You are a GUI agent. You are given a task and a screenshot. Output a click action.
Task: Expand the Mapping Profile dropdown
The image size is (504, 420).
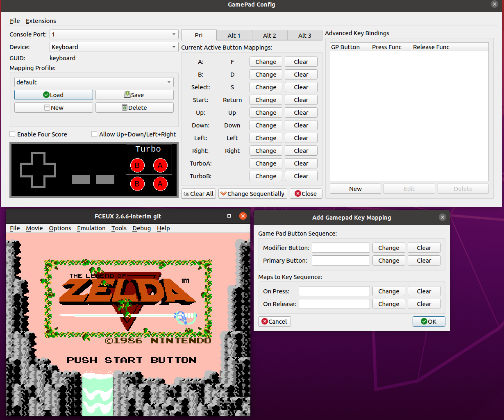94,82
